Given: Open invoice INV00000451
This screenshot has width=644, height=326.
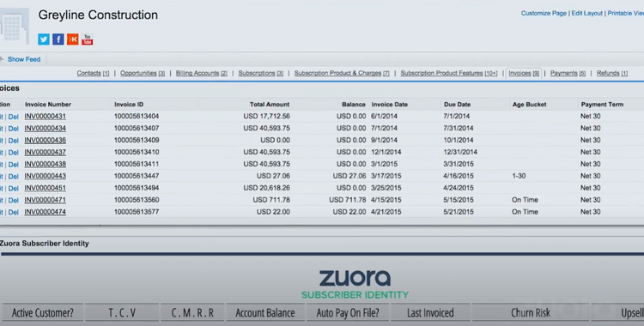Looking at the screenshot, I should (x=46, y=188).
